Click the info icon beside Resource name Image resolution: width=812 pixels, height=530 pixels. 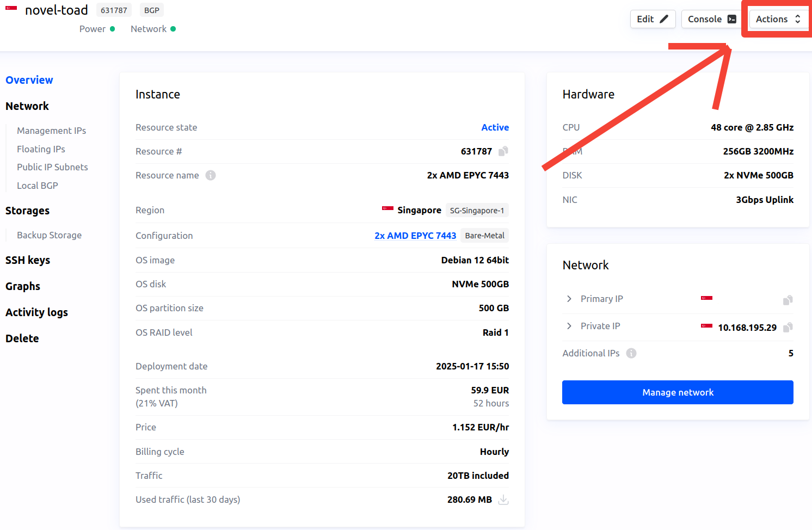[x=211, y=175]
